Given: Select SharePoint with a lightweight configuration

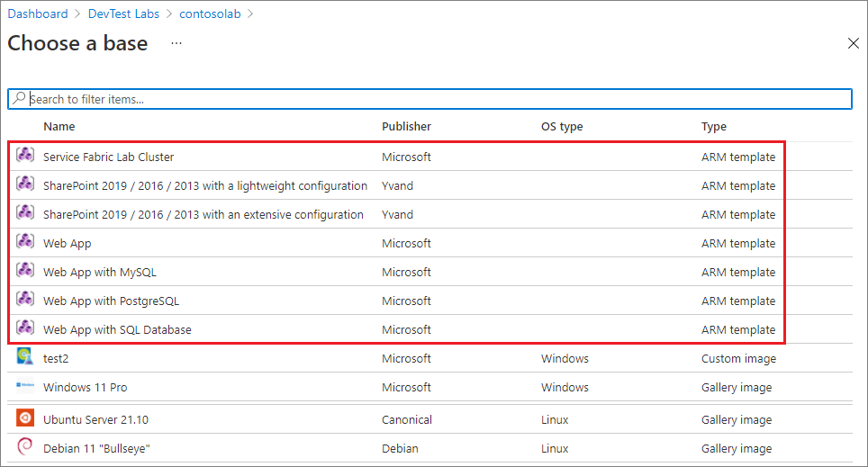Looking at the screenshot, I should click(205, 186).
